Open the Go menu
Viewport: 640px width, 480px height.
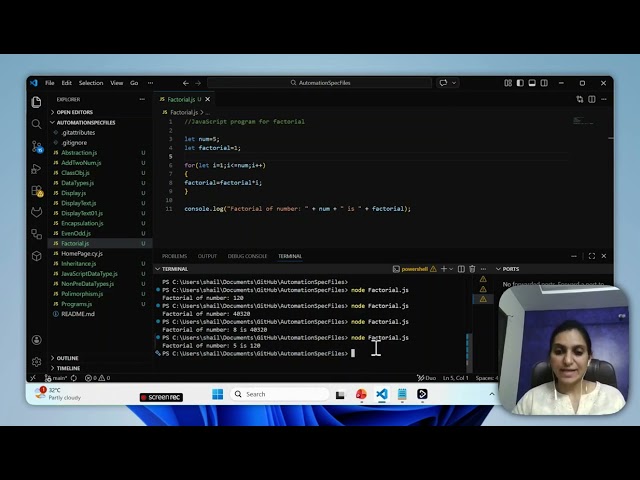(x=134, y=83)
